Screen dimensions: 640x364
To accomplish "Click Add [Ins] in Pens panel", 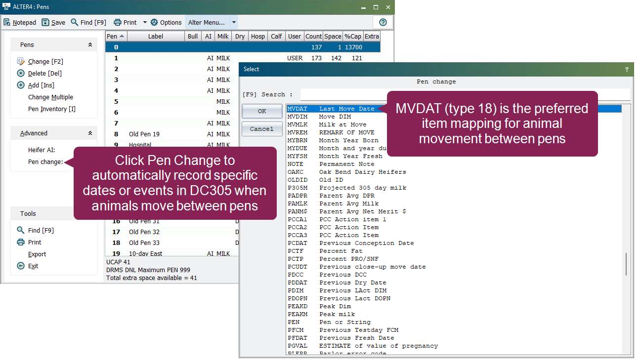I will coord(41,85).
